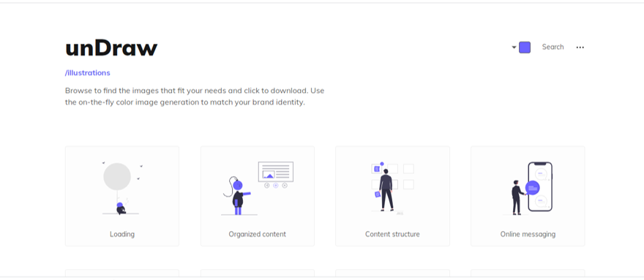Open the three-dots more menu
Image resolution: width=644 pixels, height=280 pixels.
[x=580, y=48]
